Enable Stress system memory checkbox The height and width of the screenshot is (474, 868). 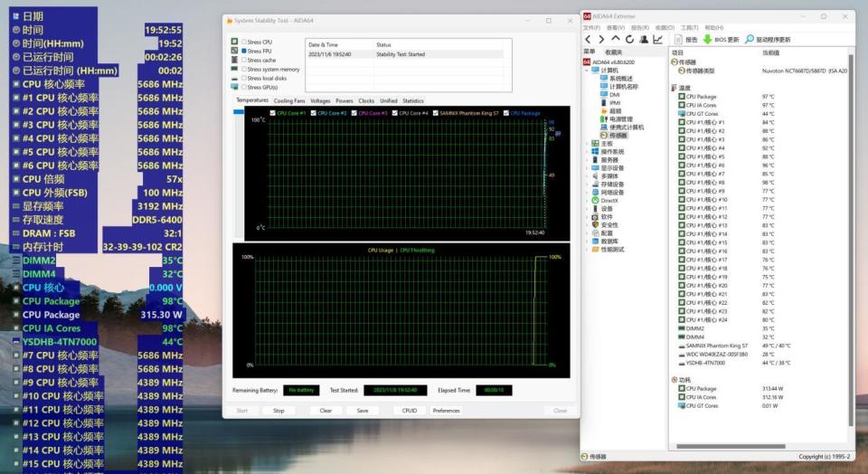243,70
